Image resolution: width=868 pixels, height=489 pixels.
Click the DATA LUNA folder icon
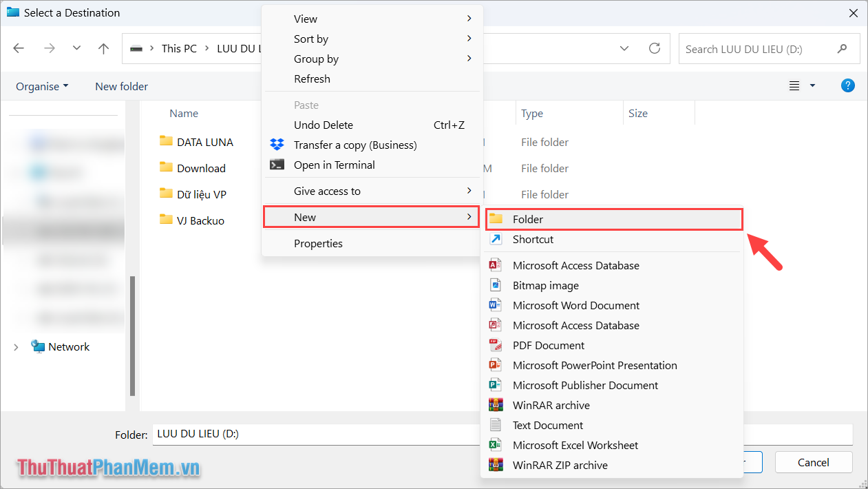[166, 141]
